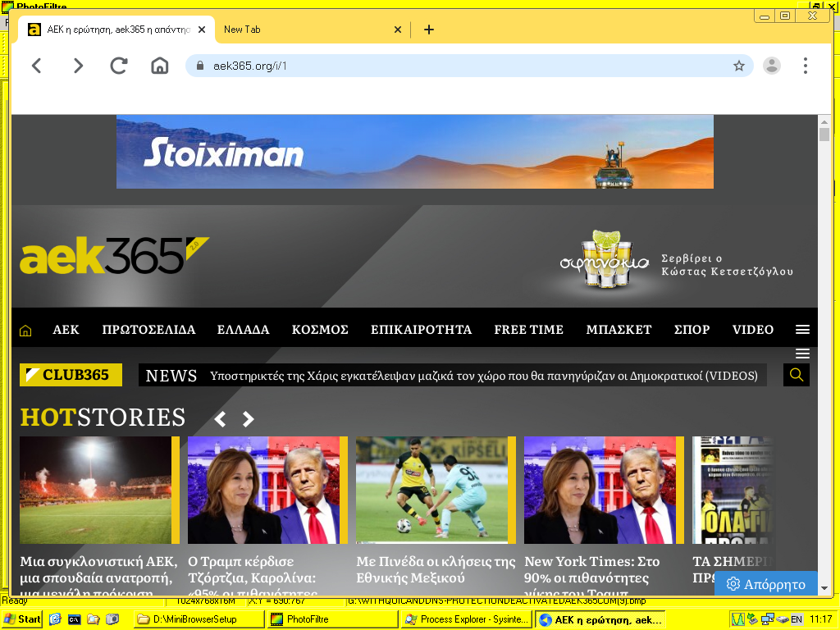Open the FREE TIME menu item
Viewport: 840px width, 630px height.
(x=529, y=330)
